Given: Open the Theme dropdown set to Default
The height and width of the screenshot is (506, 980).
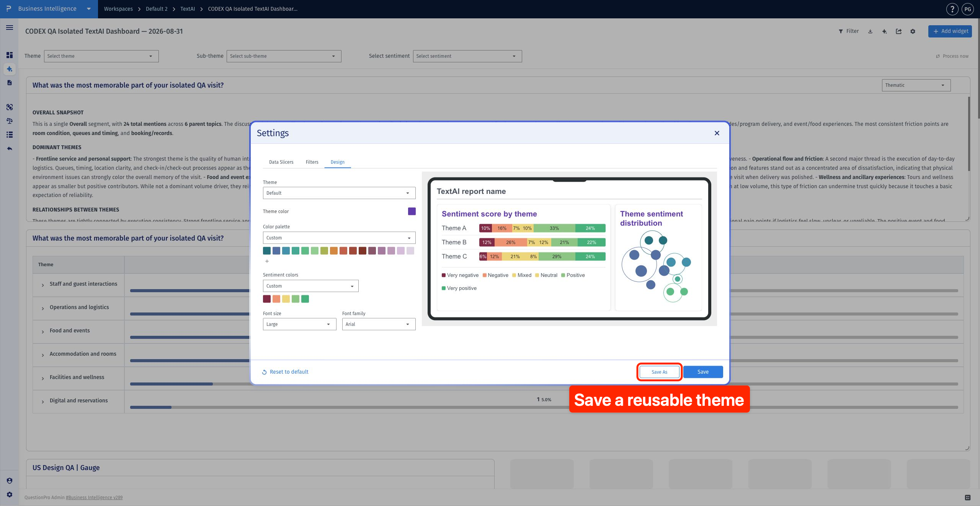Looking at the screenshot, I should (339, 193).
